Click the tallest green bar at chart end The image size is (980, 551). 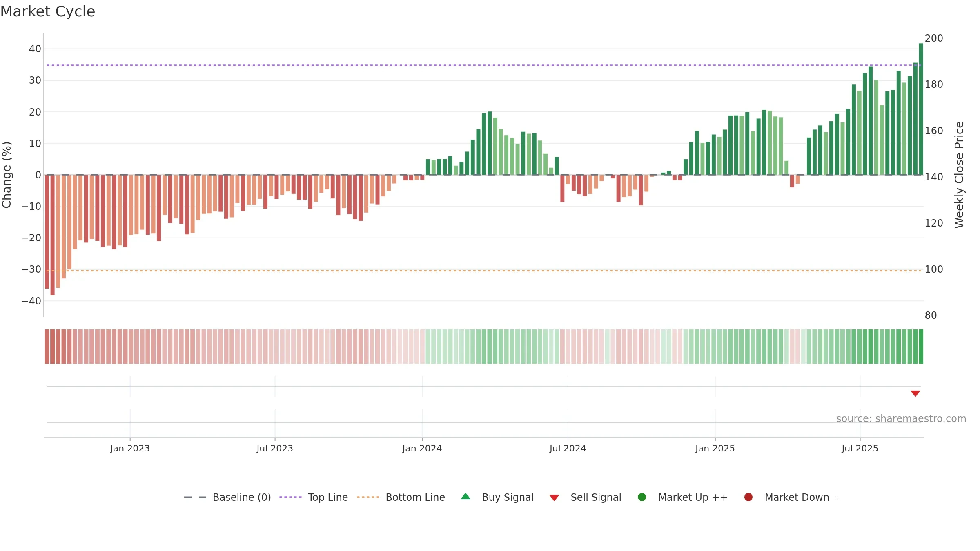tap(921, 109)
